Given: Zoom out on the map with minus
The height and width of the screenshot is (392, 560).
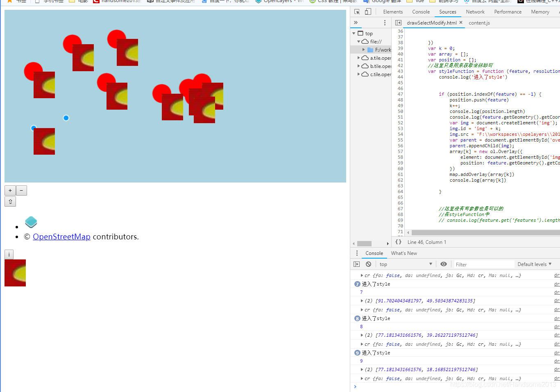Looking at the screenshot, I should (x=21, y=191).
